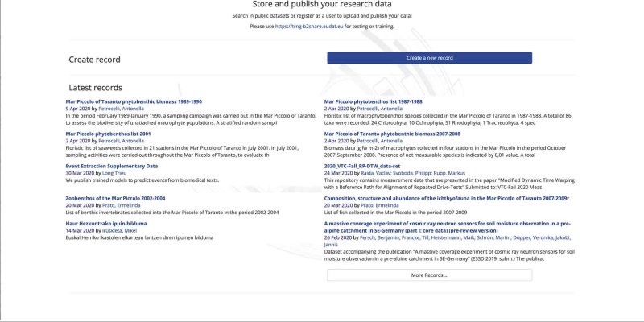
Task: Open the 2020_VTC-Fall_RP-DTW_data-set record
Action: coord(361,167)
